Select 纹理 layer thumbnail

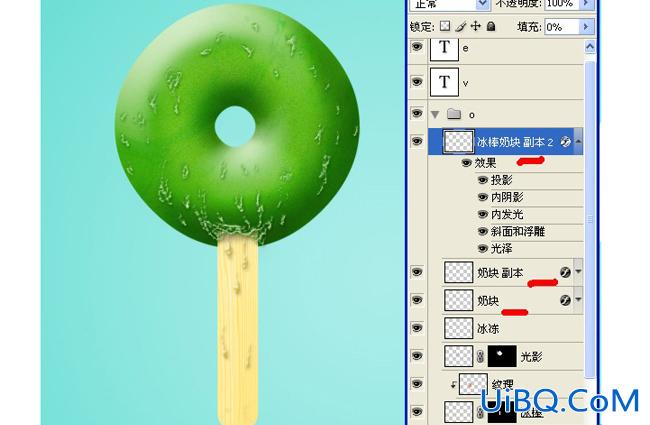(x=473, y=384)
